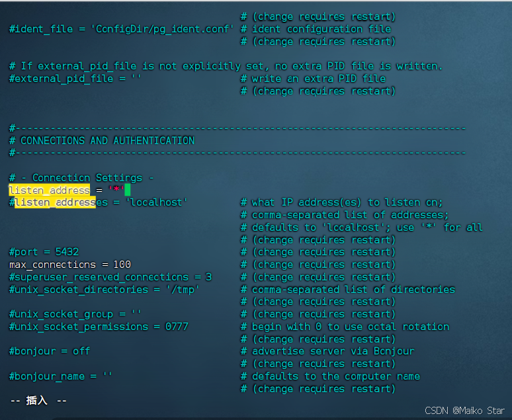Click the "(change requires restart)" comment beside #unix_socket_group

(x=318, y=314)
